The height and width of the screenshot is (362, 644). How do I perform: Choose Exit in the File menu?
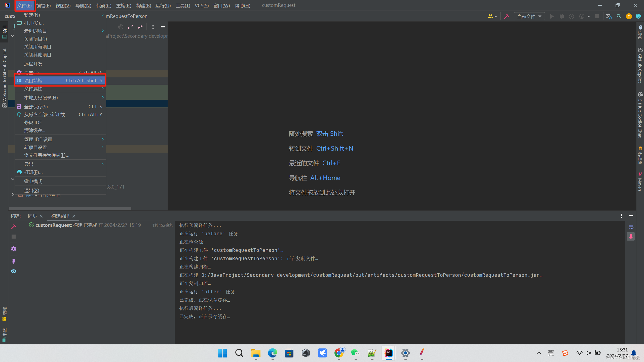60,190
